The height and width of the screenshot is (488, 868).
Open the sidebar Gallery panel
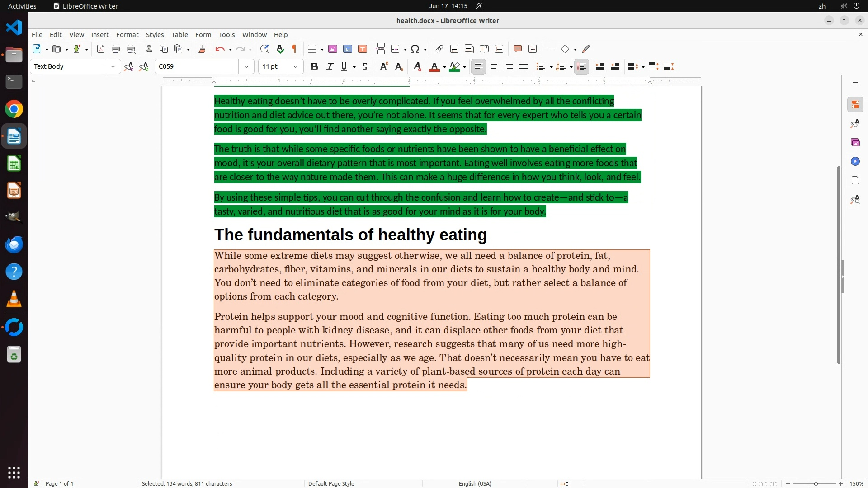855,143
